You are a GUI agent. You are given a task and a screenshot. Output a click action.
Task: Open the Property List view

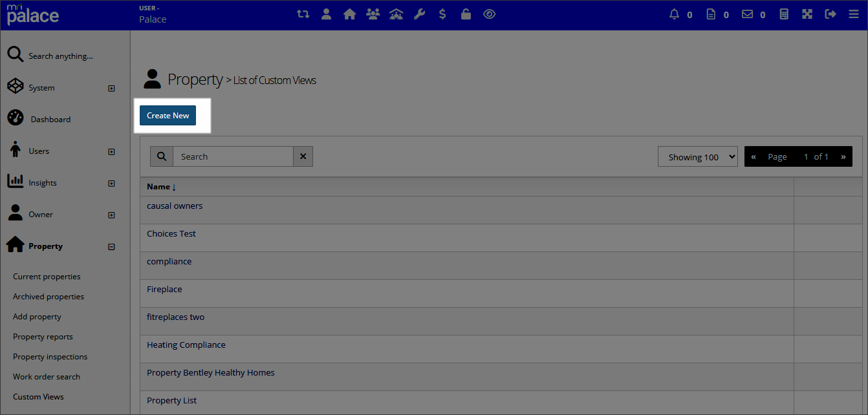click(172, 401)
